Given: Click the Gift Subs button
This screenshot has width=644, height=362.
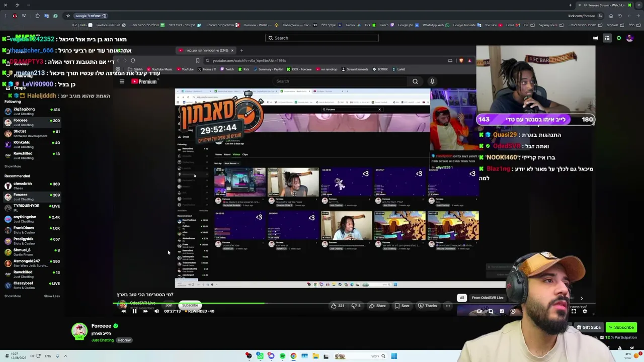Looking at the screenshot, I should pyautogui.click(x=589, y=327).
